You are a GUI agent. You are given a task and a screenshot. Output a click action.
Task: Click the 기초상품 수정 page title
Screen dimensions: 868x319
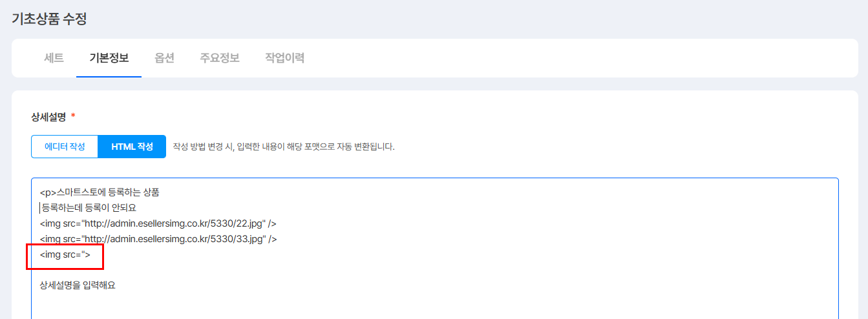pyautogui.click(x=49, y=19)
